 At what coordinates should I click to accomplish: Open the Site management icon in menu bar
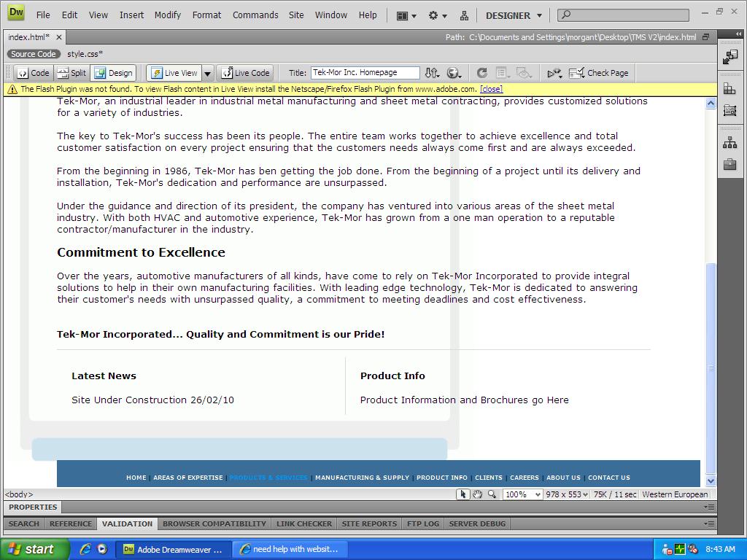(x=464, y=16)
